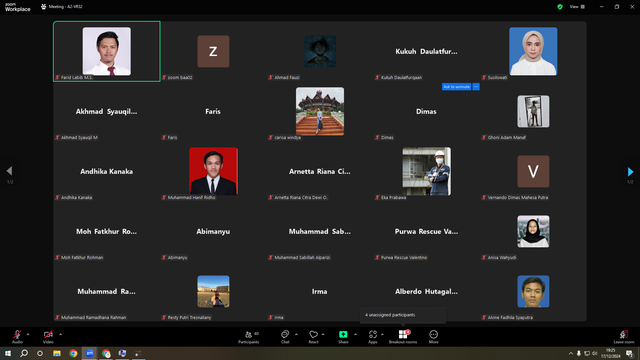Select Muhammad Hanif Ridho's photo
640x360 pixels.
tap(213, 171)
